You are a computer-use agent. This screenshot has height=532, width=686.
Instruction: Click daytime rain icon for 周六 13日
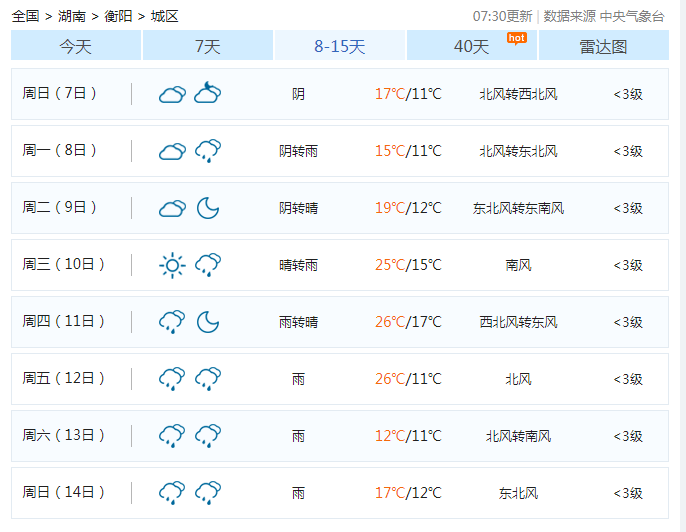coord(172,436)
